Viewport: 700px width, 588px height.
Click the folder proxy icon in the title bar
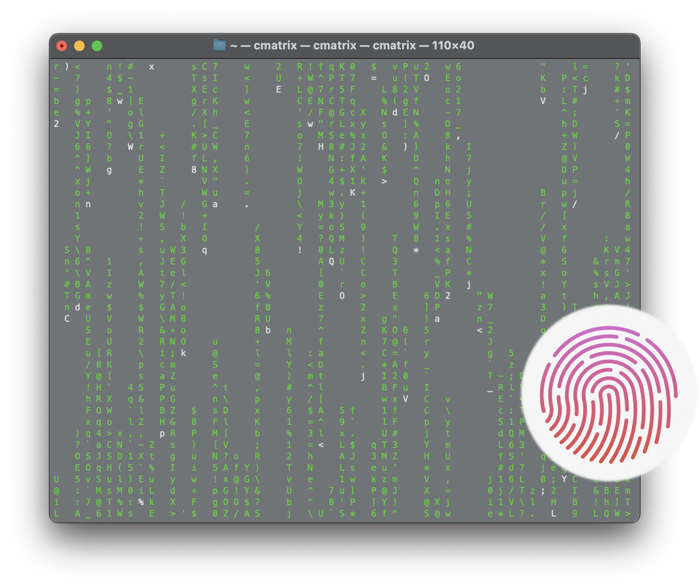click(x=220, y=45)
